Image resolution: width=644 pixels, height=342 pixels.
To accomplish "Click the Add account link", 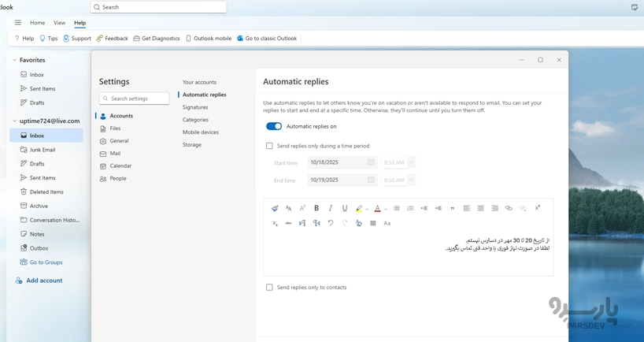I will [x=43, y=281].
